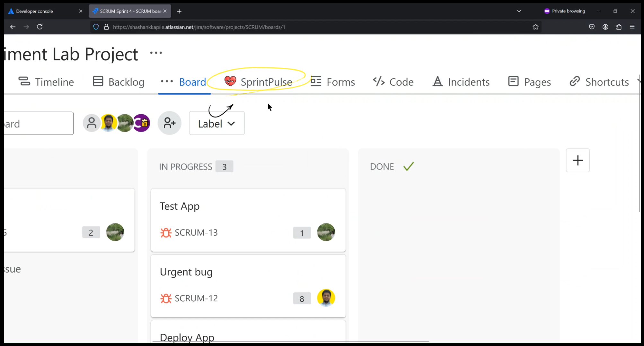644x346 pixels.
Task: Open the Firefox application menu
Action: tap(632, 27)
